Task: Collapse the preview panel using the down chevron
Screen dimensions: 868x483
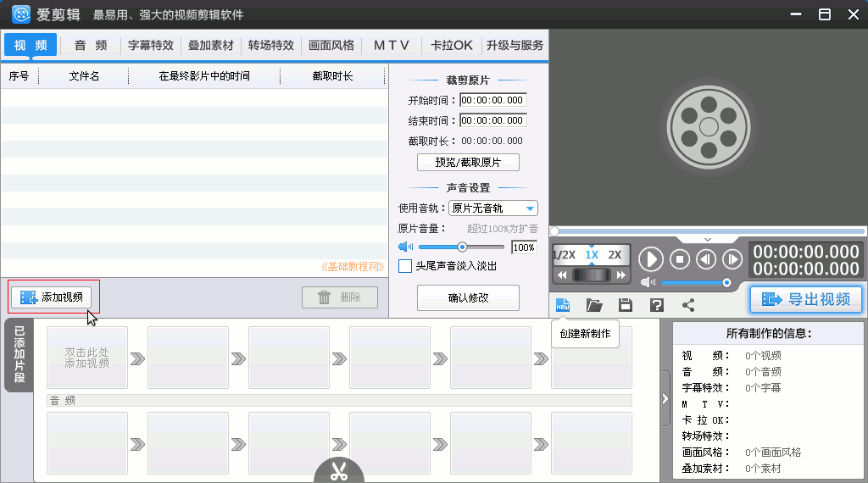Action: (709, 240)
